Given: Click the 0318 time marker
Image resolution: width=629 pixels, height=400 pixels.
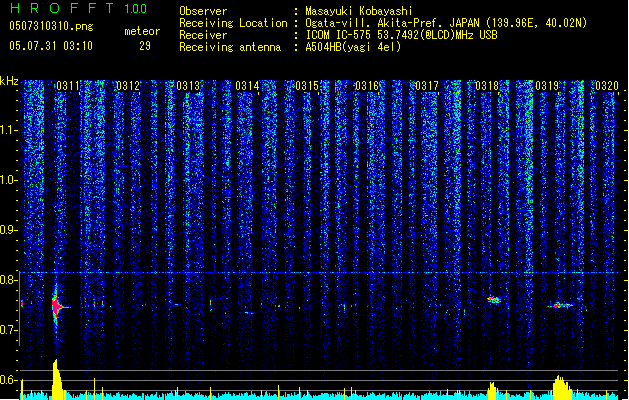Looking at the screenshot, I should click(x=487, y=85).
